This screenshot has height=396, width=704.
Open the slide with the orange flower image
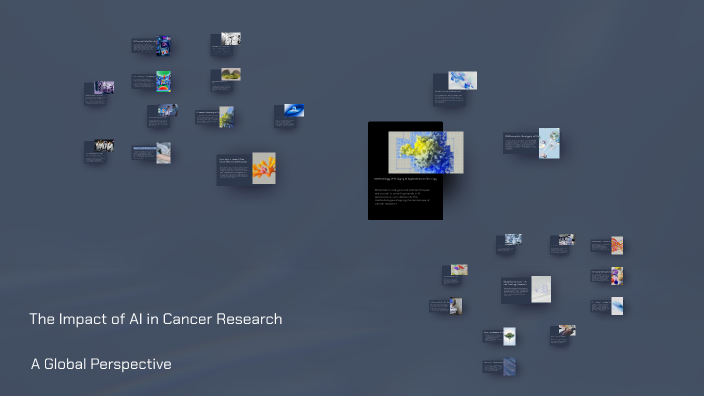click(246, 169)
